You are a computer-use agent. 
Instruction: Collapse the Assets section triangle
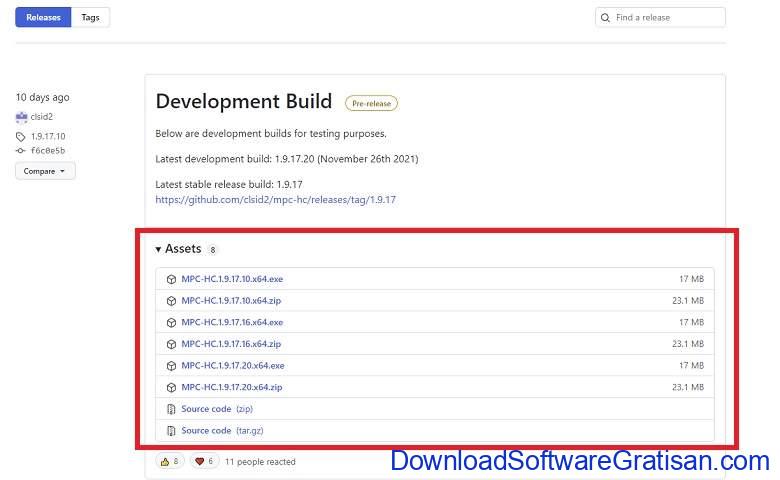tap(158, 249)
